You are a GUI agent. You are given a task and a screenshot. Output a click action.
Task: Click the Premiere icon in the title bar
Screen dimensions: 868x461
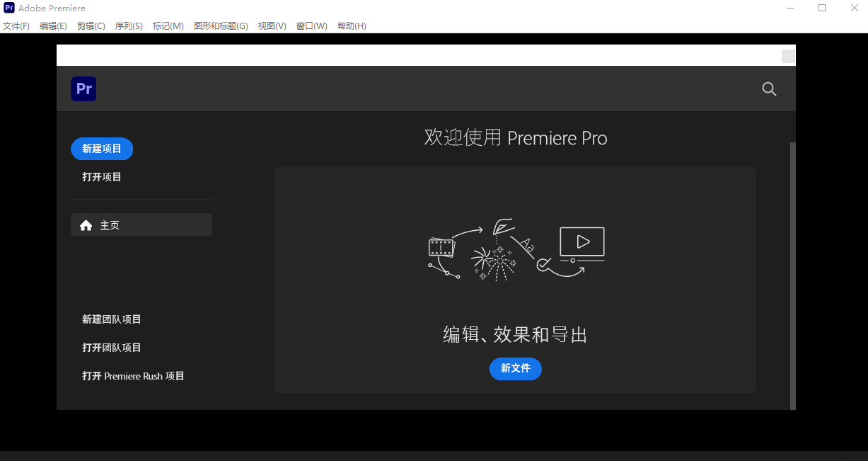8,8
